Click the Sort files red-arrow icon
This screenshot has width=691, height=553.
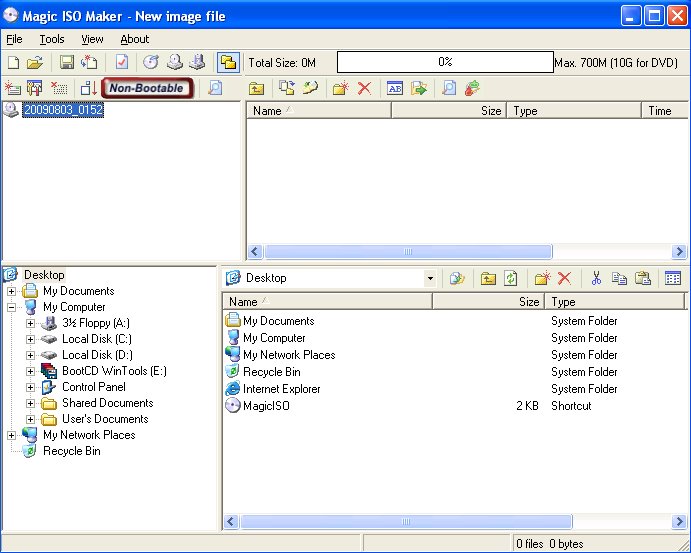click(x=89, y=88)
